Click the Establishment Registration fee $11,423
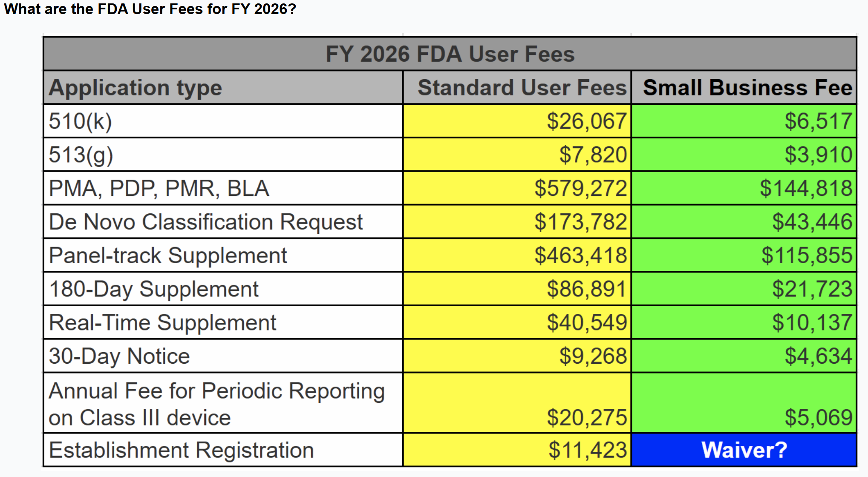This screenshot has width=868, height=477. [x=587, y=450]
